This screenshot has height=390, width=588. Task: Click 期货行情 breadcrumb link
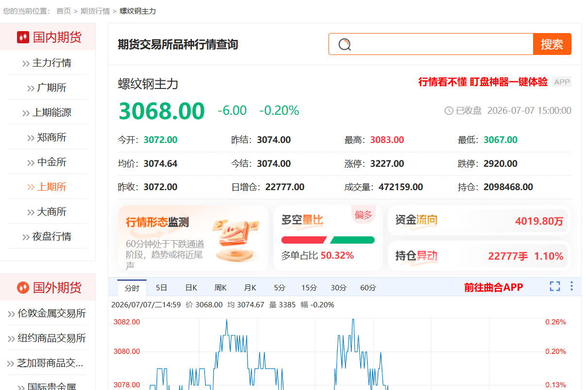point(95,11)
